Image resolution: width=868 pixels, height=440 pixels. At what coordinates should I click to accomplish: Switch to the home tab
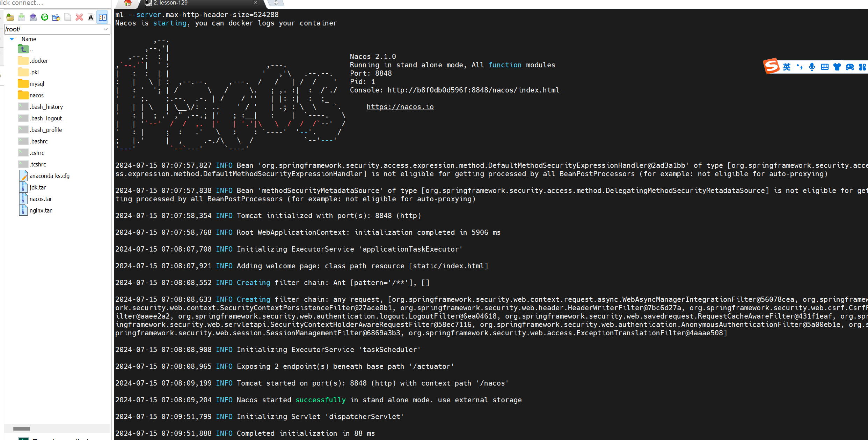(128, 3)
